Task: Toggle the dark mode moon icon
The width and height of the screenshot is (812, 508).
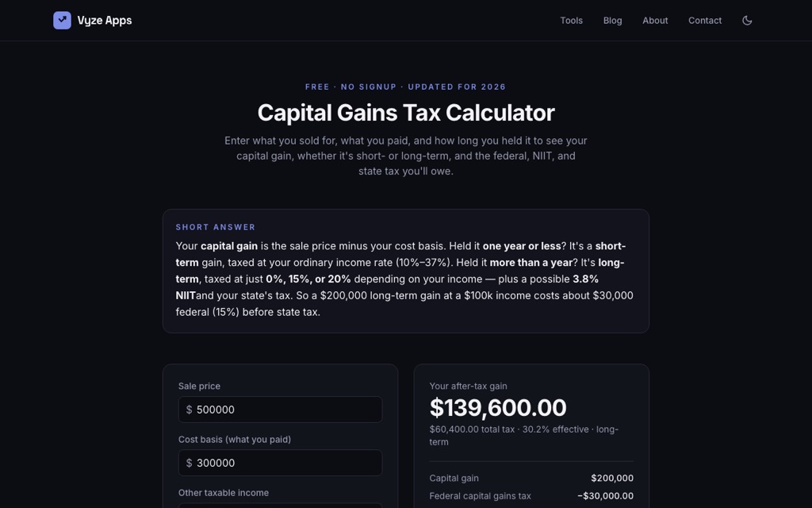Action: click(747, 20)
